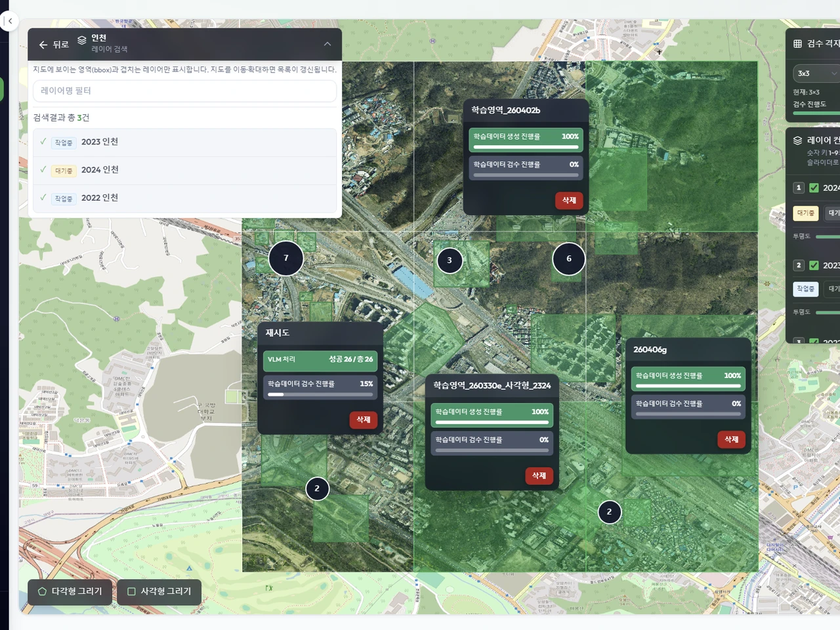Click the 검색결과 총 3건 label
Image resolution: width=840 pixels, height=630 pixels.
click(61, 117)
